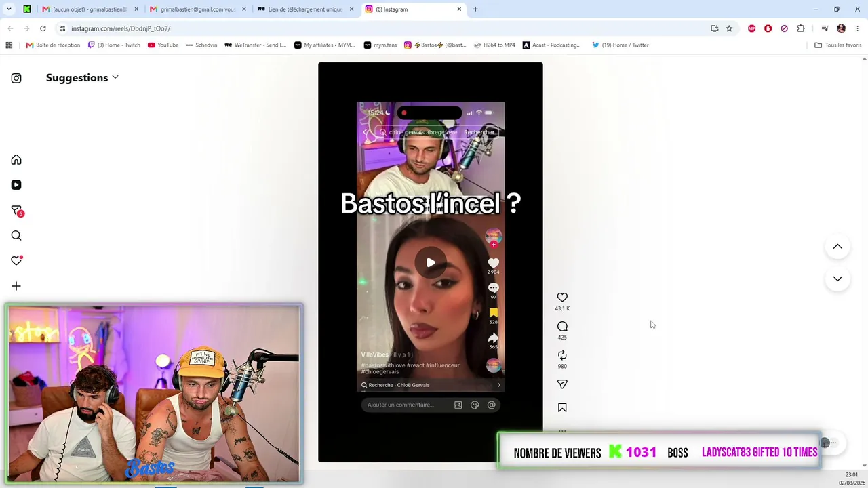The image size is (868, 488).
Task: Open the Instagram logo home link
Action: [16, 78]
